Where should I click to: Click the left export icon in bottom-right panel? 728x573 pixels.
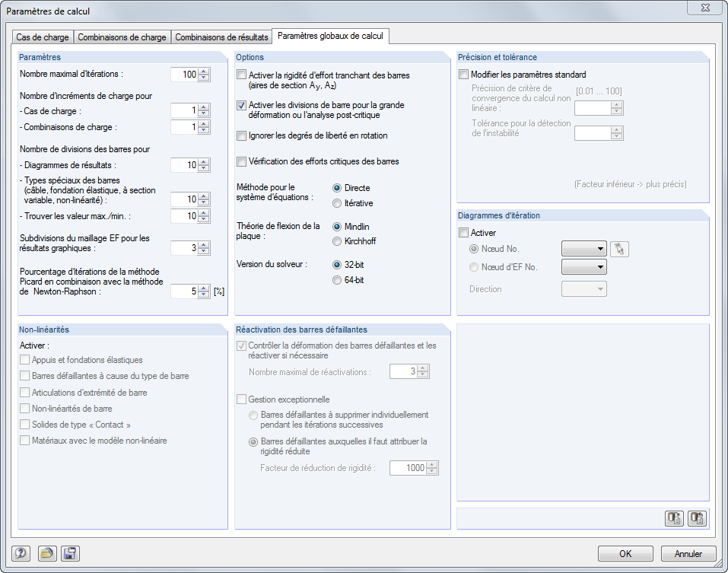(x=674, y=518)
